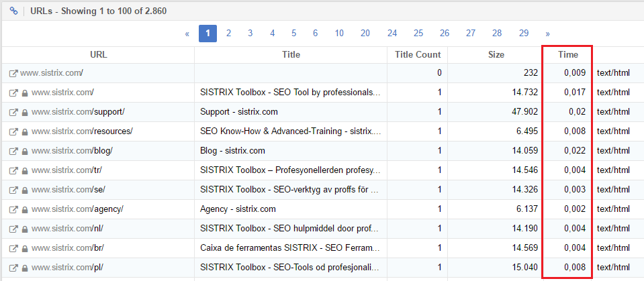
Task: Jump to page 5
Action: [x=293, y=34]
